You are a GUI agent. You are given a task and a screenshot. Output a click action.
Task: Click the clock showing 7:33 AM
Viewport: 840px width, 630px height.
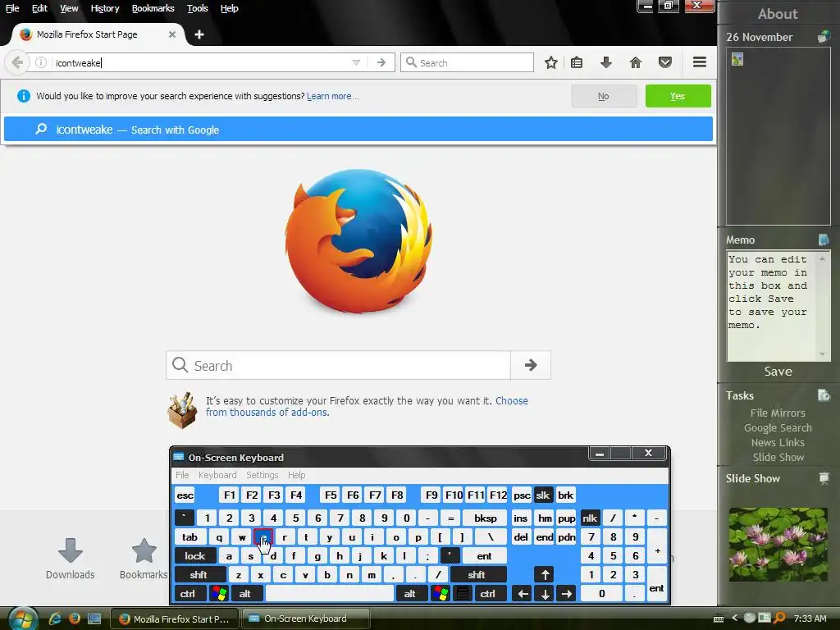click(810, 619)
